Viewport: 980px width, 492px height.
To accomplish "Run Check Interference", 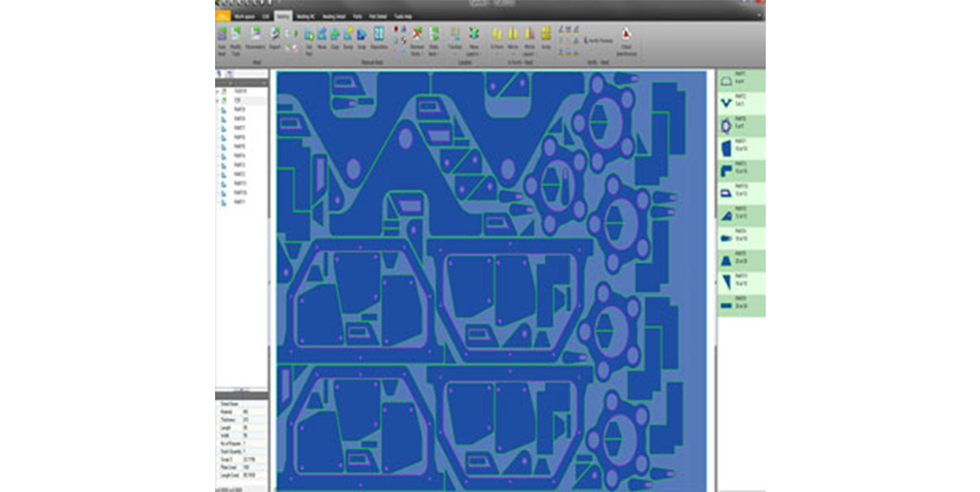I will pos(627,41).
